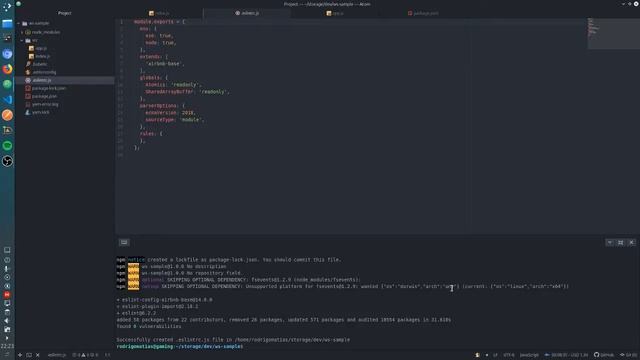Open the green app icon below Firefox
This screenshot has height=360, width=640.
point(7,84)
